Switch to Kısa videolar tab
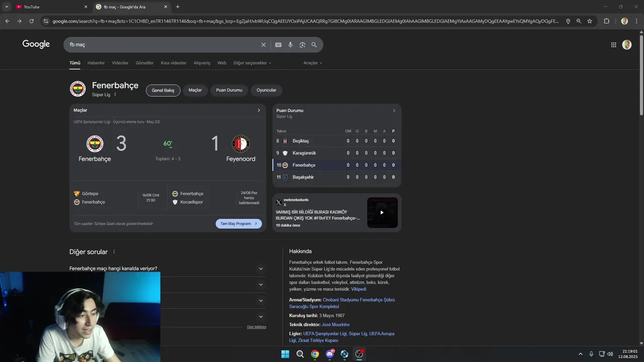The image size is (644, 362). 174,63
